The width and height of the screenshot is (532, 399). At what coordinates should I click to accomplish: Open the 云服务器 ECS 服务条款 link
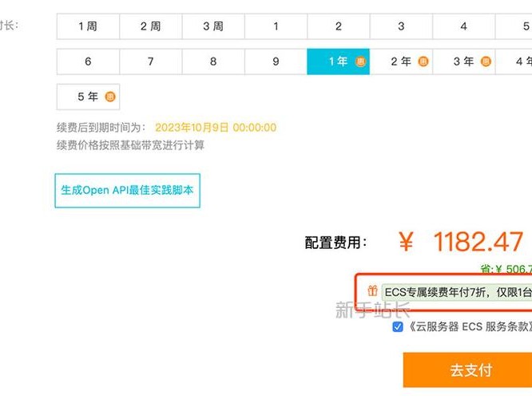(x=470, y=327)
